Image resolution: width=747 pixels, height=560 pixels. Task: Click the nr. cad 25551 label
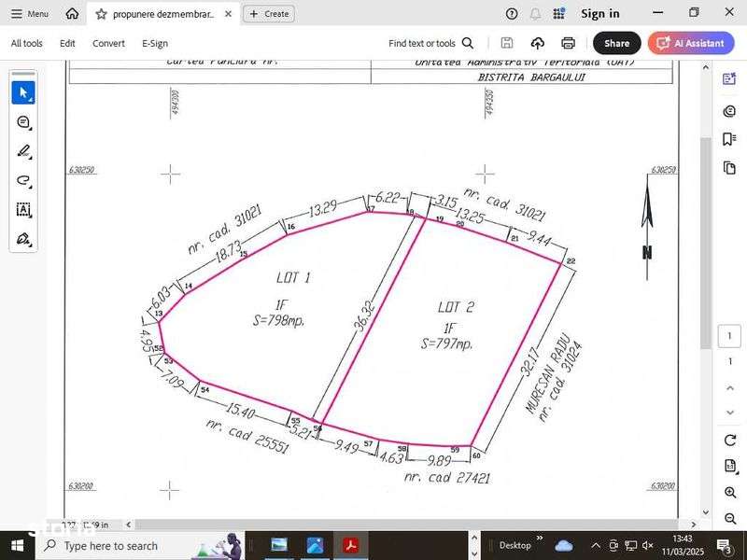tap(247, 436)
